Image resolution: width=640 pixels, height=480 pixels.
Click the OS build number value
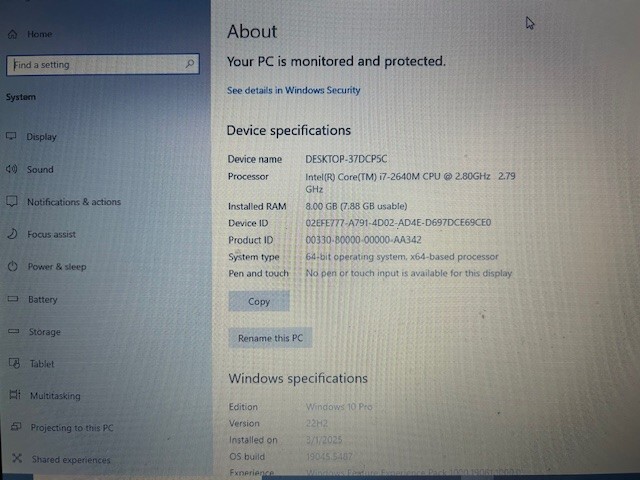(329, 456)
